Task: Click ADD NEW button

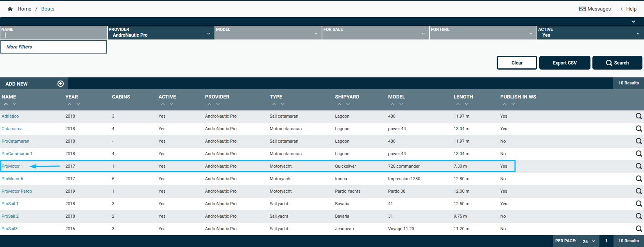Action: tap(34, 84)
